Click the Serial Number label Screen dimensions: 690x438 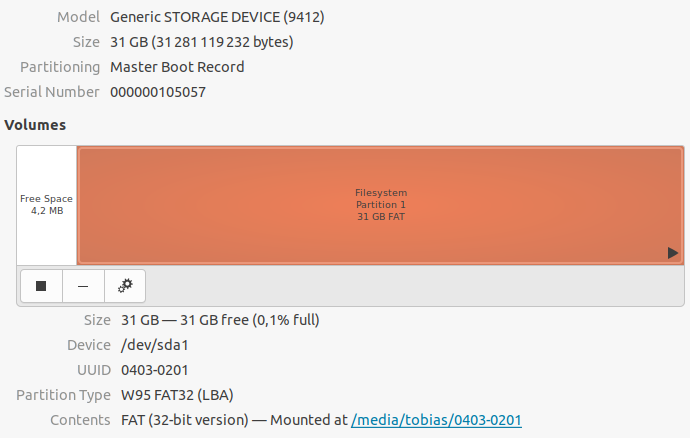[x=52, y=92]
